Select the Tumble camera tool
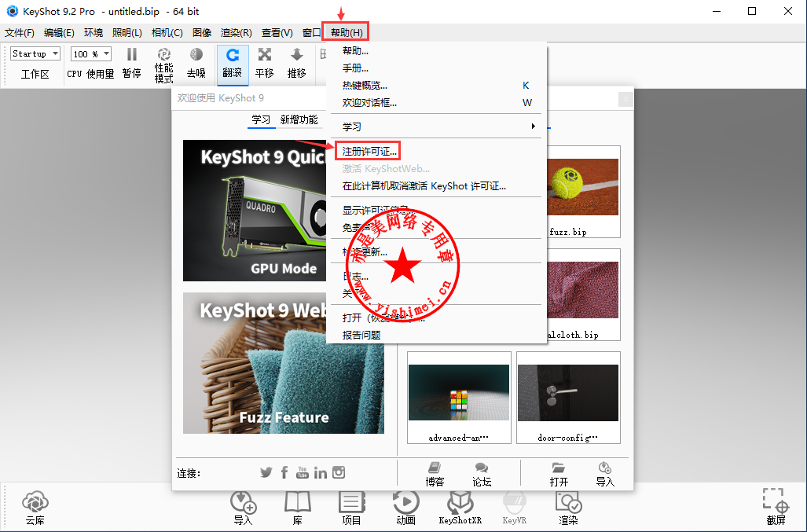 [233, 64]
